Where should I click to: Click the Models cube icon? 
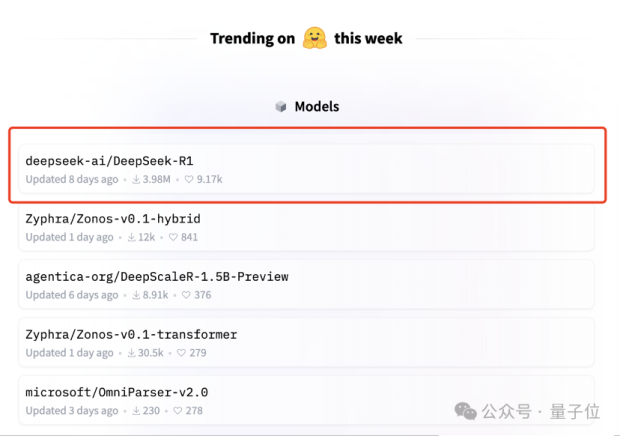pos(281,107)
